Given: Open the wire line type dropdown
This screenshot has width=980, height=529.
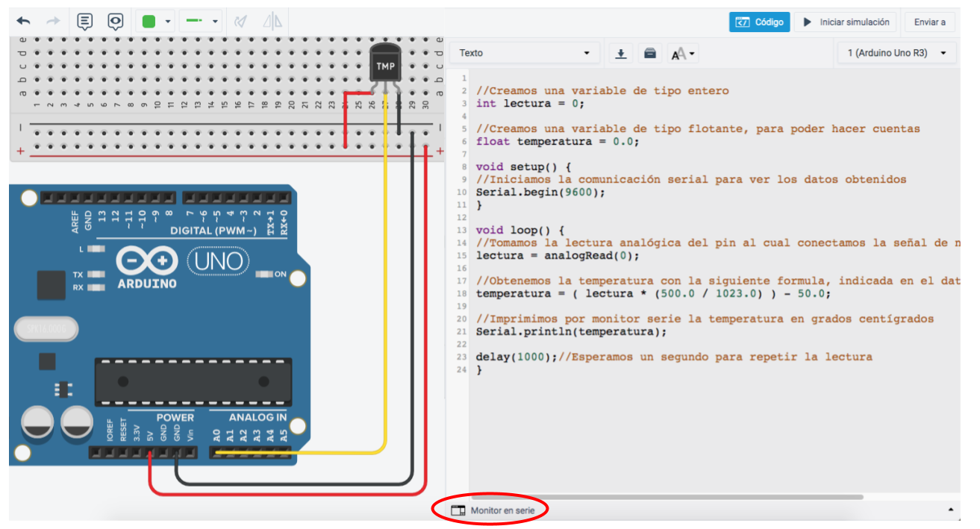Looking at the screenshot, I should (x=202, y=22).
